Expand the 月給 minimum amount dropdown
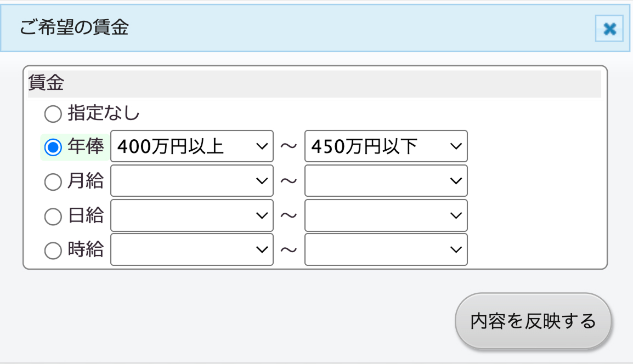Viewport: 633px width, 364px height. click(x=191, y=181)
